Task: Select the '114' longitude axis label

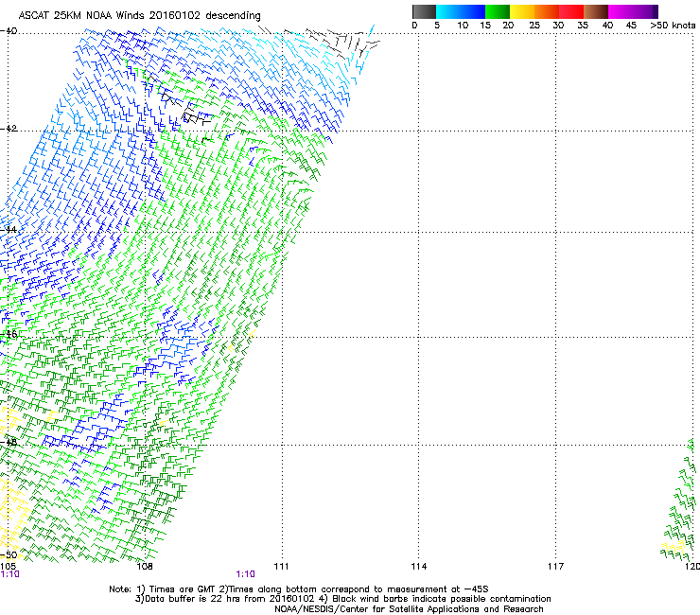Action: pos(419,567)
